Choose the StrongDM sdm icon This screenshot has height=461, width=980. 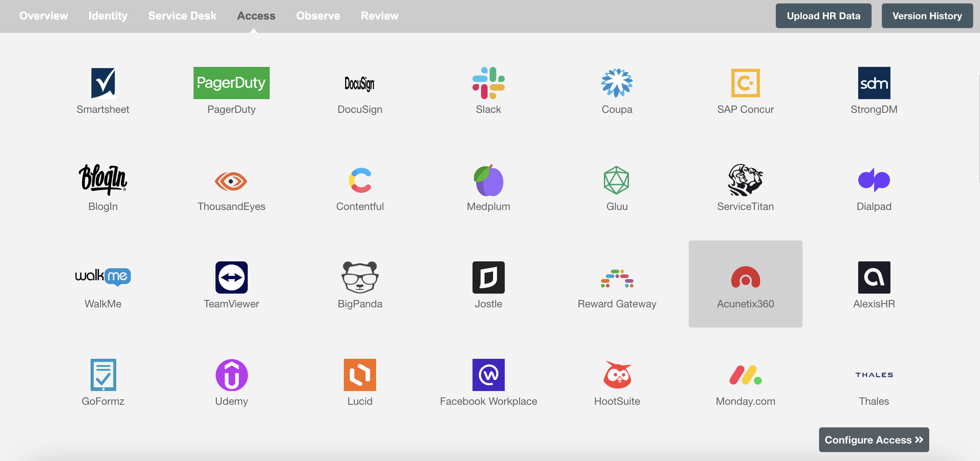(874, 83)
